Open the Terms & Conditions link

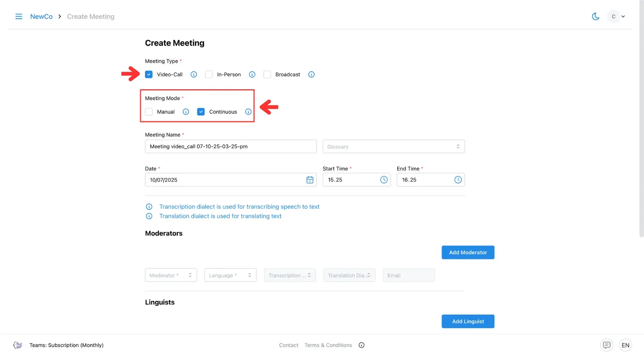coord(328,345)
